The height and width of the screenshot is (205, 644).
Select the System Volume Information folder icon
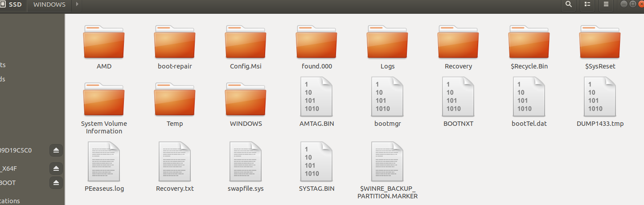click(104, 99)
